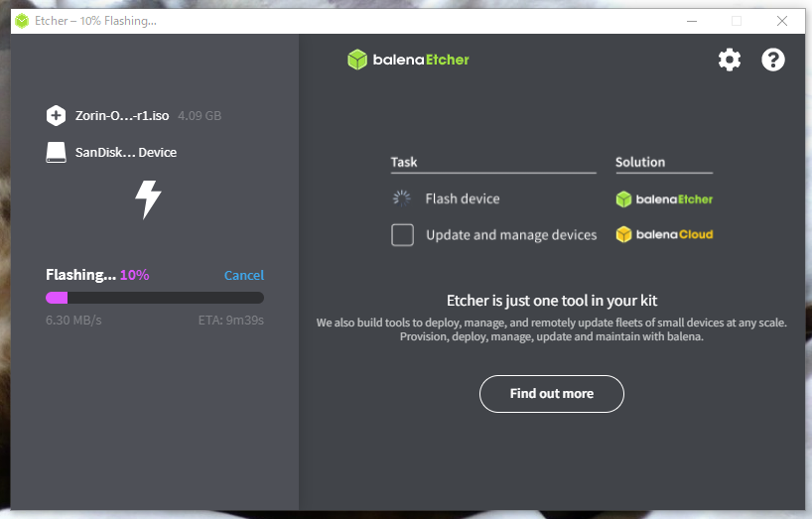Click the 'Etcher is just one tool' heading

pos(552,301)
